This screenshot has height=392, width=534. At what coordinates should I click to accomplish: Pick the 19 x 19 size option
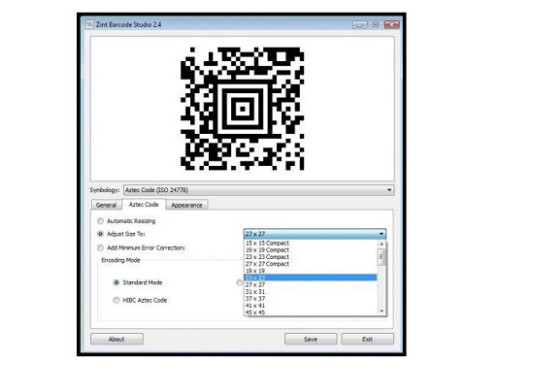coord(311,271)
